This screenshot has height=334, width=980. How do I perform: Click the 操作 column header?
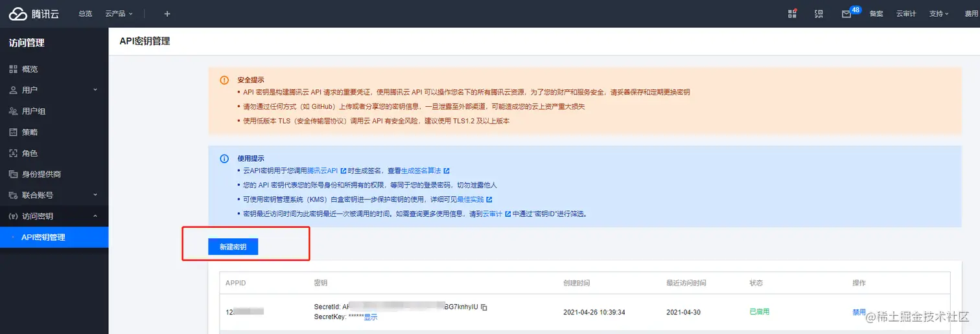859,284
